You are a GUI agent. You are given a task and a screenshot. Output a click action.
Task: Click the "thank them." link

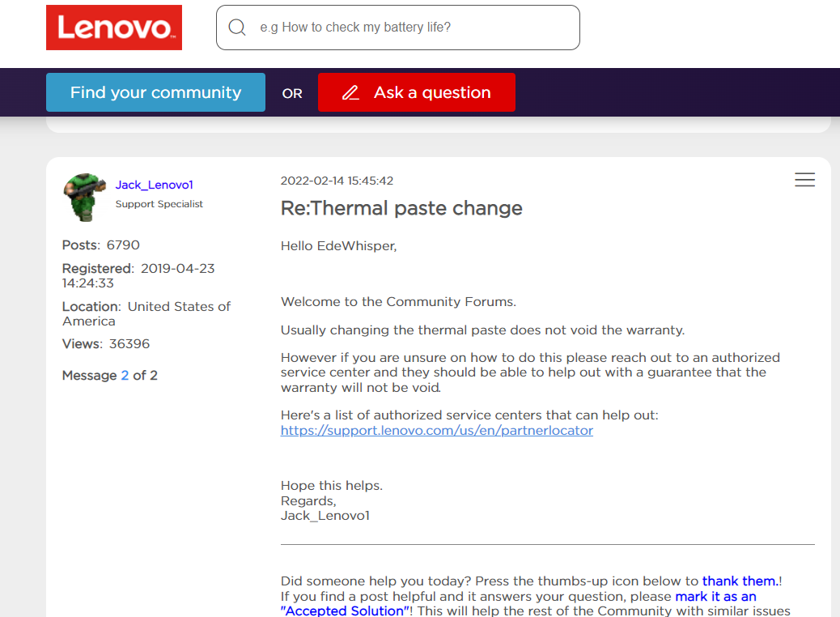[740, 581]
